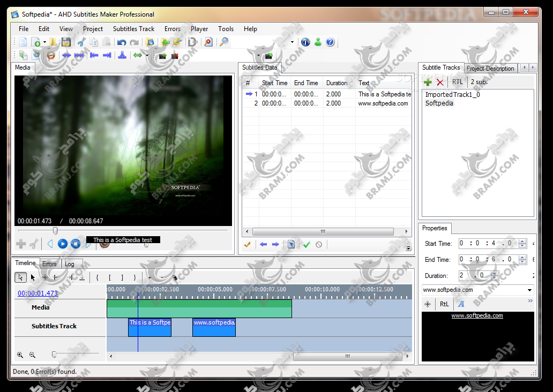Screen dimensions: 553x392
Task: Click the new project with plus icon
Action: (x=35, y=42)
